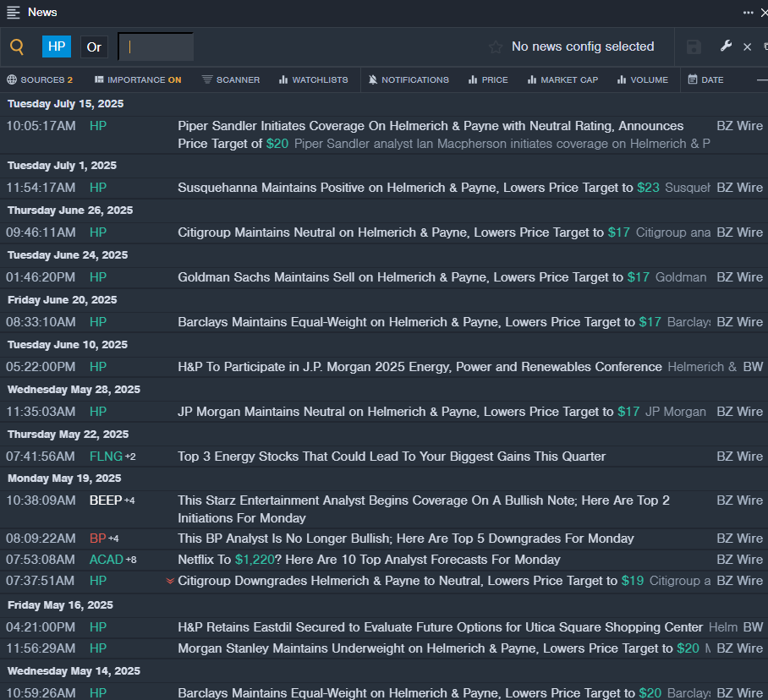Click the News panel menu icon
The image size is (768, 700).
14,12
